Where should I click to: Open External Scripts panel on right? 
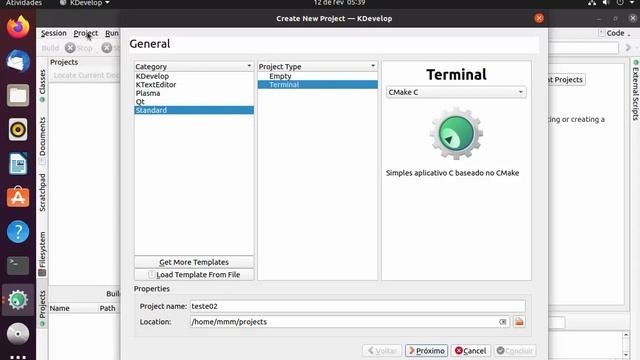pyautogui.click(x=636, y=91)
